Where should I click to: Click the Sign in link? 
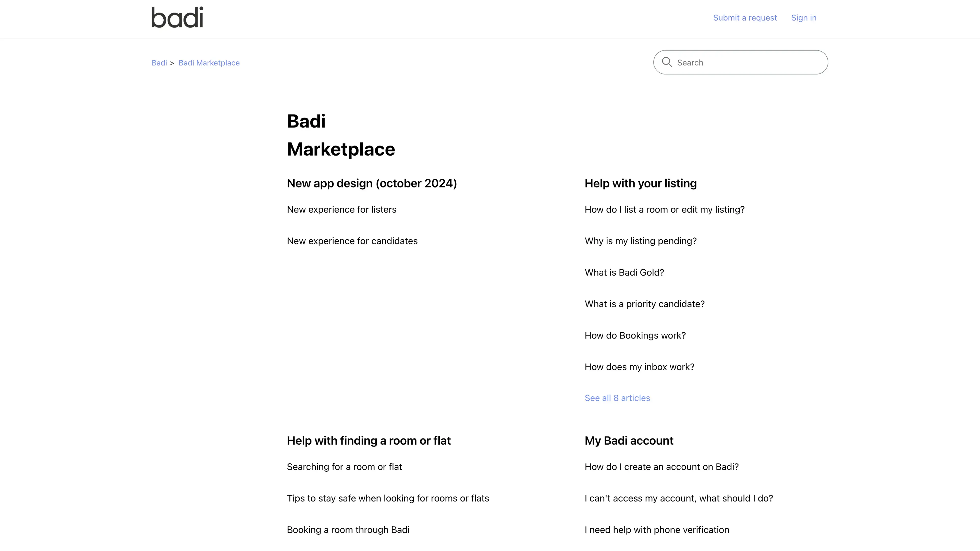[803, 18]
